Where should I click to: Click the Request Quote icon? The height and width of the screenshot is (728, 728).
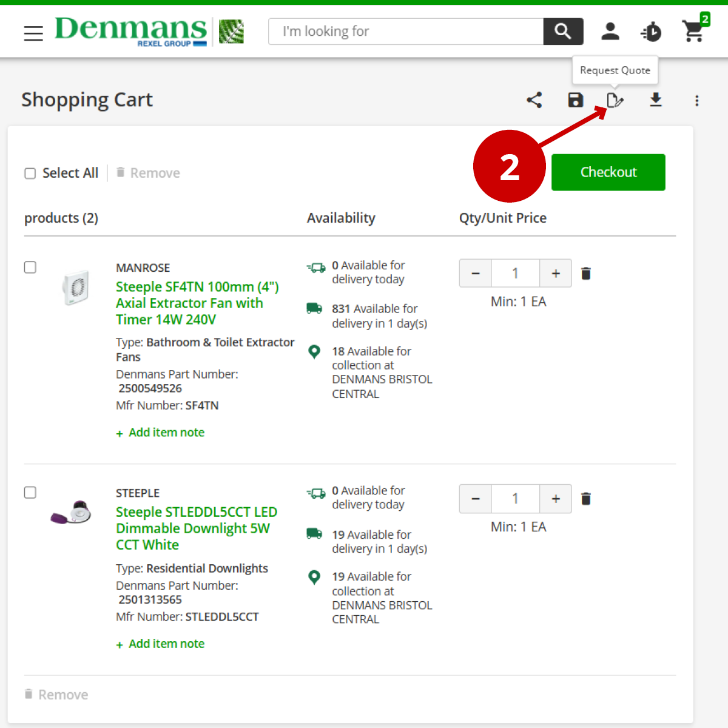(x=615, y=100)
